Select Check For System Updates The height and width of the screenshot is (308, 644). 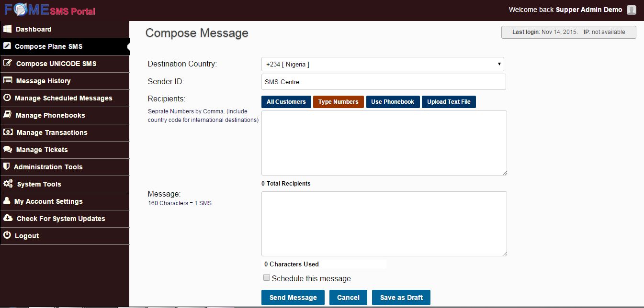pos(65,219)
